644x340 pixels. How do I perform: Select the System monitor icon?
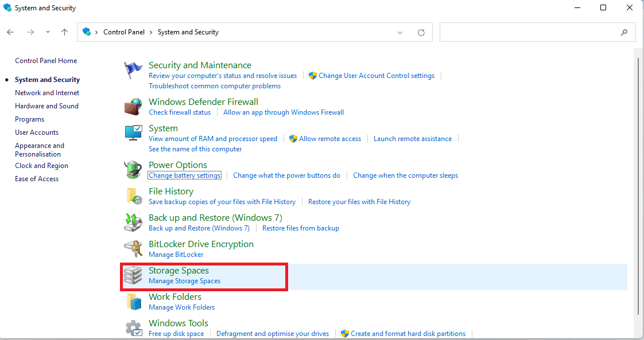tap(133, 133)
